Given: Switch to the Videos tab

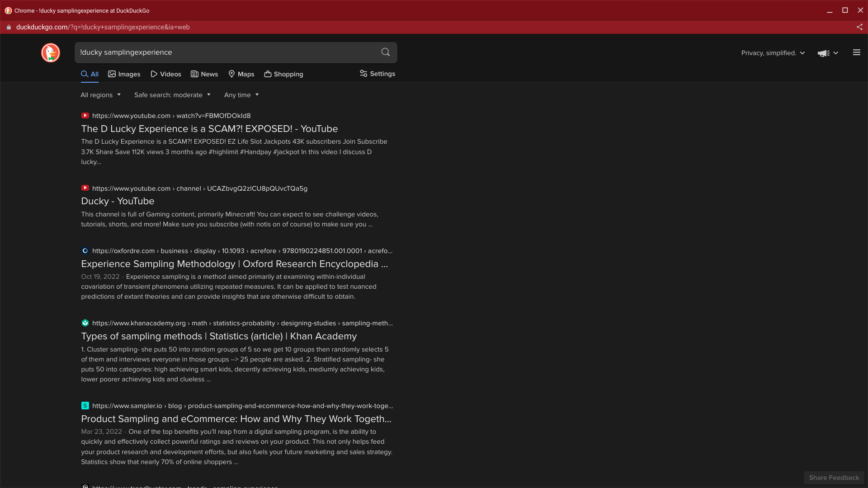Looking at the screenshot, I should click(x=166, y=74).
